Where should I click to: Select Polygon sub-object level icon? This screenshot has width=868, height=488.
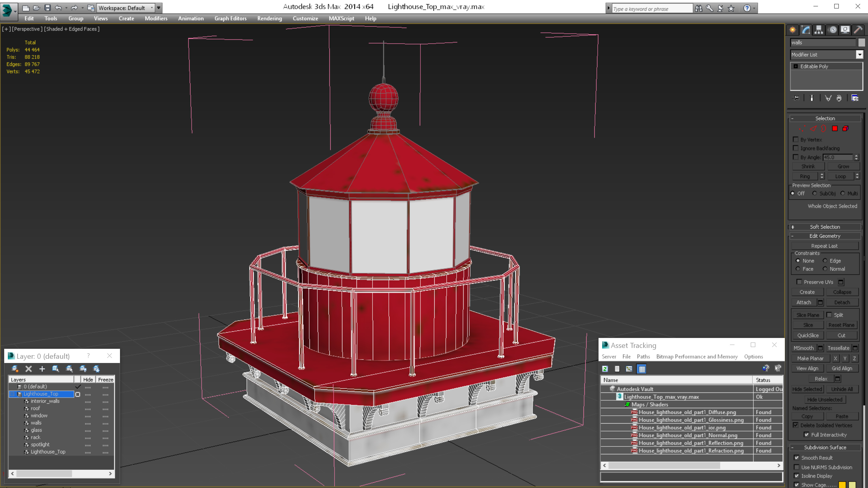835,128
